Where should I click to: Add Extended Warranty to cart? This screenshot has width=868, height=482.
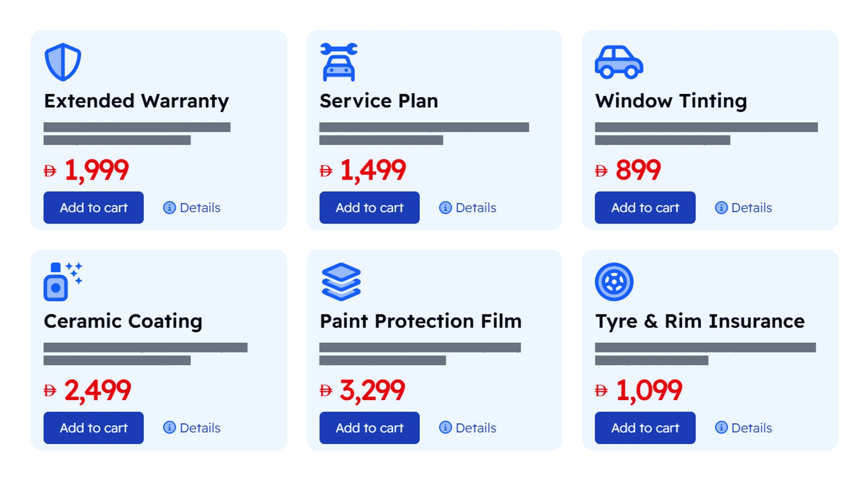click(x=93, y=208)
